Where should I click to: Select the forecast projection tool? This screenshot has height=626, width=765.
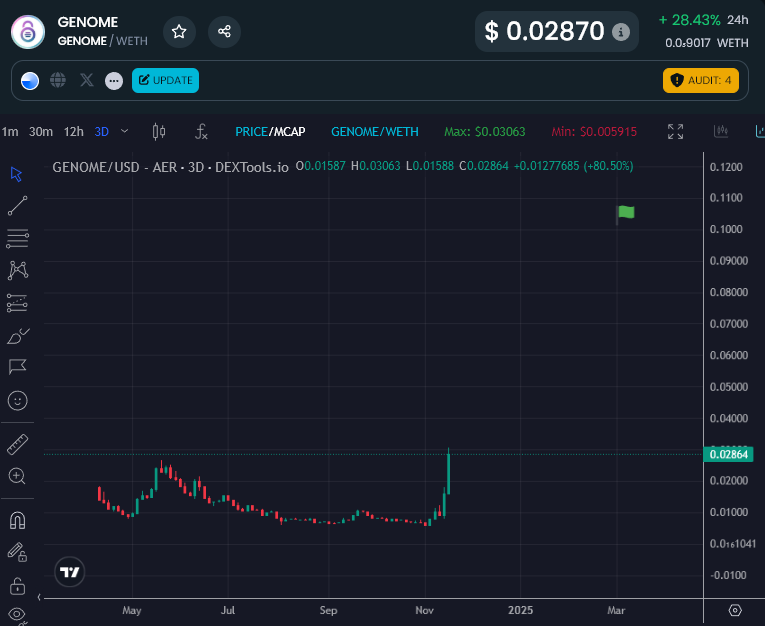[17, 303]
